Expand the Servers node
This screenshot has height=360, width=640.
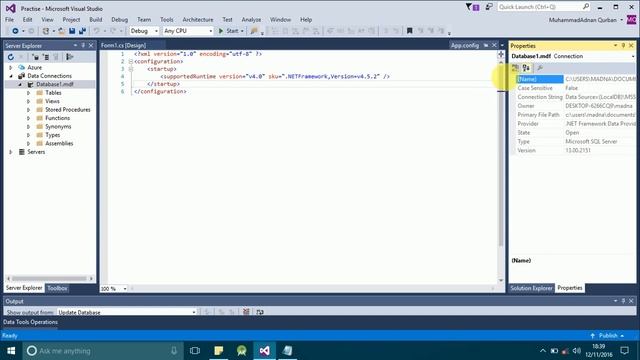coord(11,152)
